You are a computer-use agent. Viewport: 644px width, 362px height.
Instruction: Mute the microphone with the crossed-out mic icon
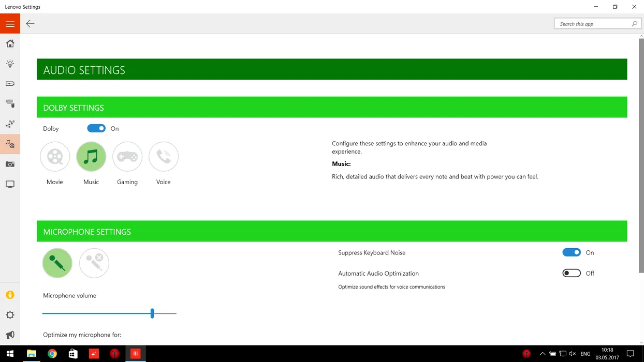pos(94,263)
